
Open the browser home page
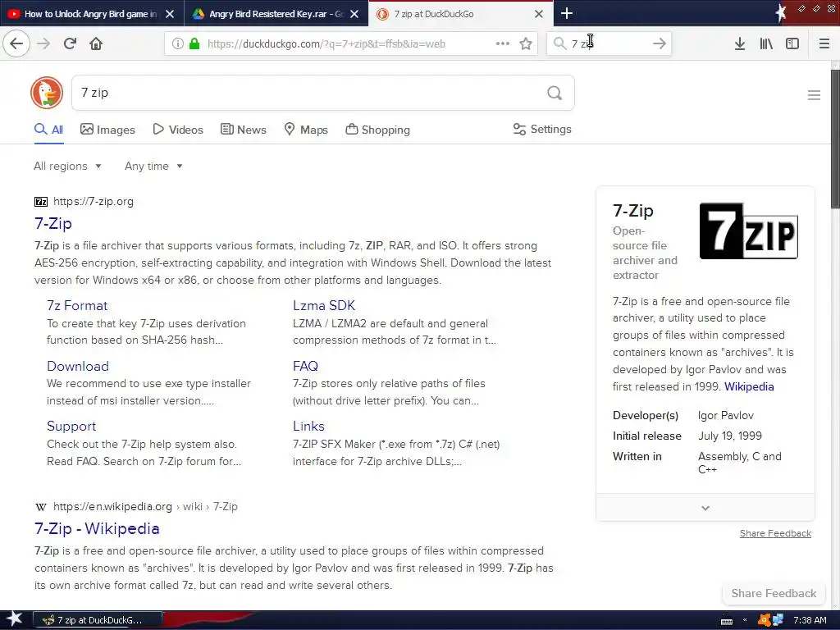pos(96,43)
